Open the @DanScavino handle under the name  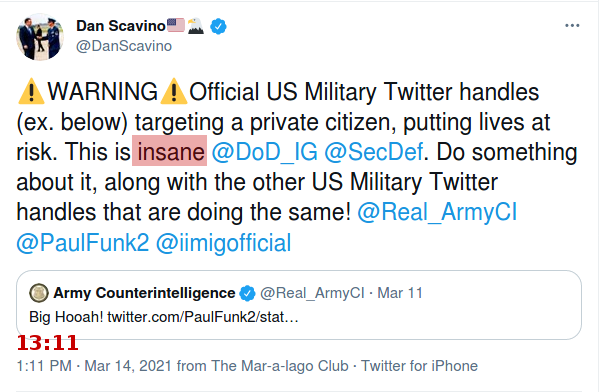pyautogui.click(x=124, y=46)
